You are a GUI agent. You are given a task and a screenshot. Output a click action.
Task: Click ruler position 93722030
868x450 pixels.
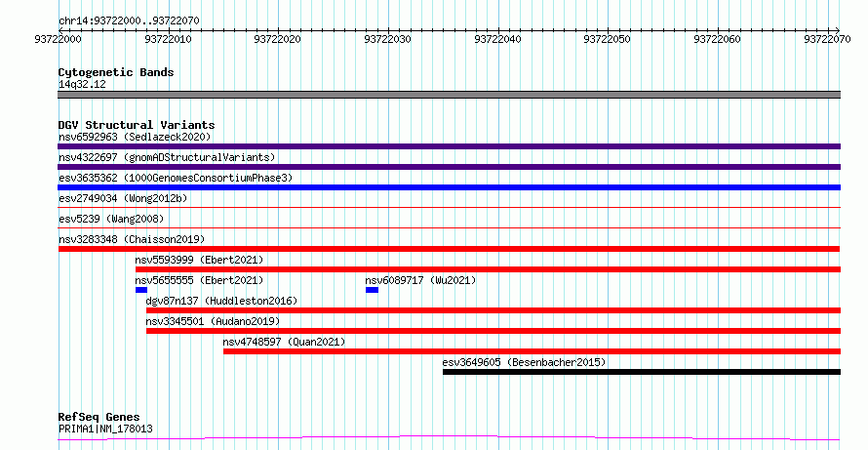(x=387, y=39)
